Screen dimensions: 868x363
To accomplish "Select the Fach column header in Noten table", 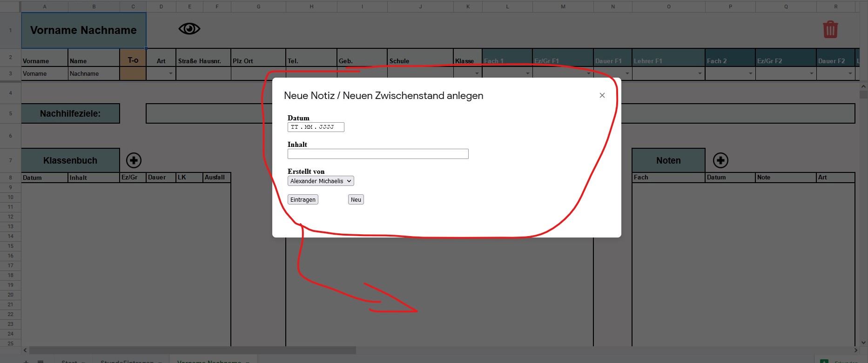I will [668, 178].
